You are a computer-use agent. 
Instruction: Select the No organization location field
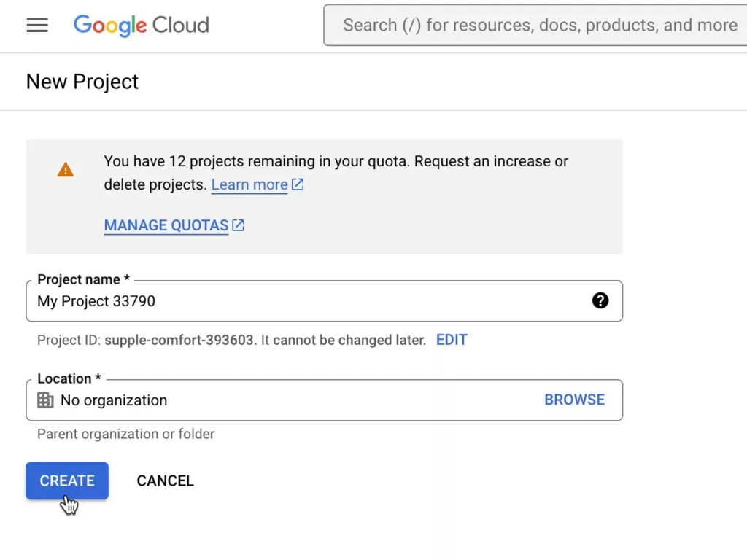(292, 400)
